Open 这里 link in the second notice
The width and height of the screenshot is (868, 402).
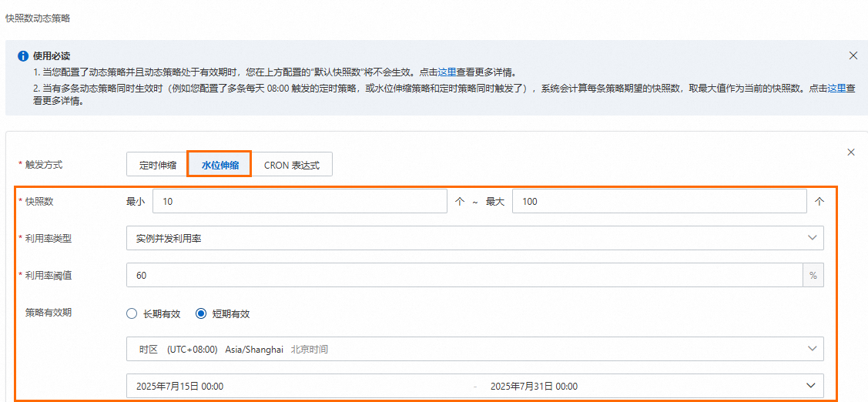836,88
